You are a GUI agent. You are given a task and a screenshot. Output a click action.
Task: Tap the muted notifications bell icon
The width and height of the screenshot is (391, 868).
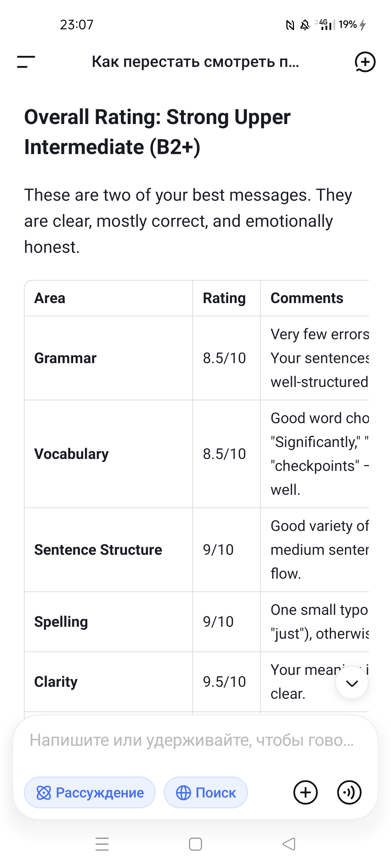click(305, 25)
